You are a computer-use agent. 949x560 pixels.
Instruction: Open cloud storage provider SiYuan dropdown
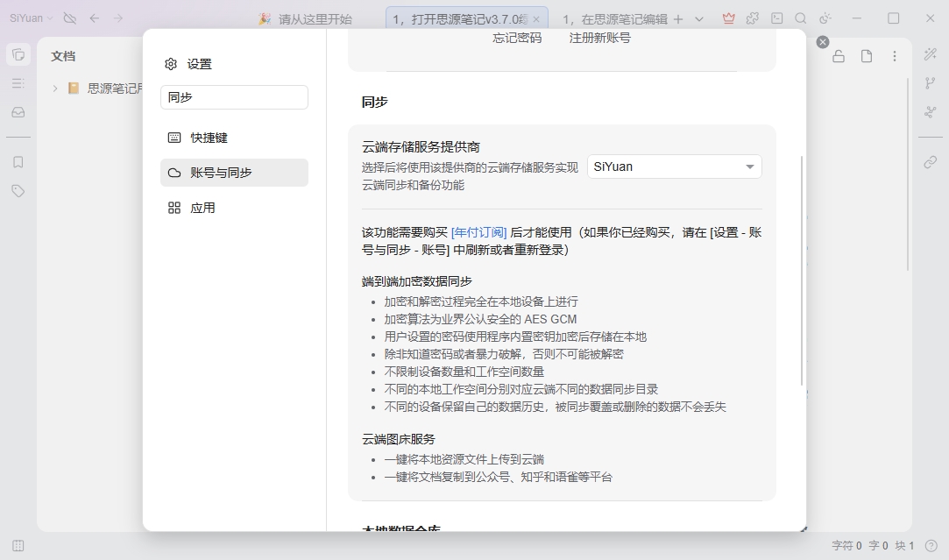coord(674,167)
